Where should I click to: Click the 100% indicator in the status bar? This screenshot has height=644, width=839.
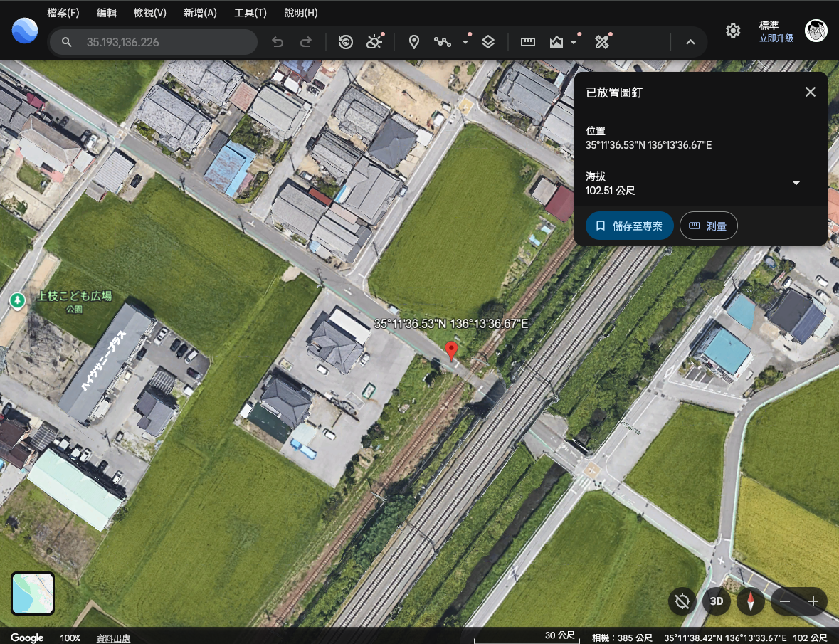(x=70, y=638)
